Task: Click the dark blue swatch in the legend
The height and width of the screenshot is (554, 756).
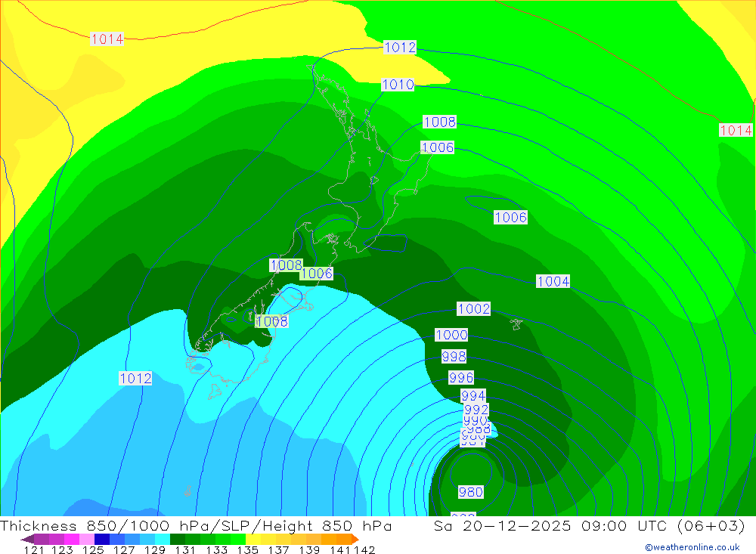Action: click(x=102, y=539)
